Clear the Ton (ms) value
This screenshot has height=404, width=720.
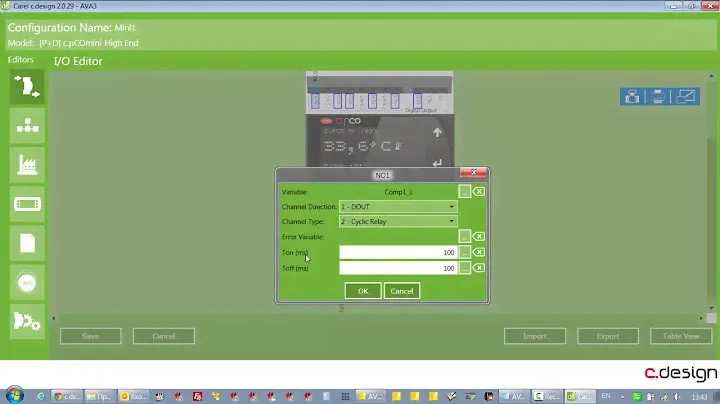(x=479, y=252)
